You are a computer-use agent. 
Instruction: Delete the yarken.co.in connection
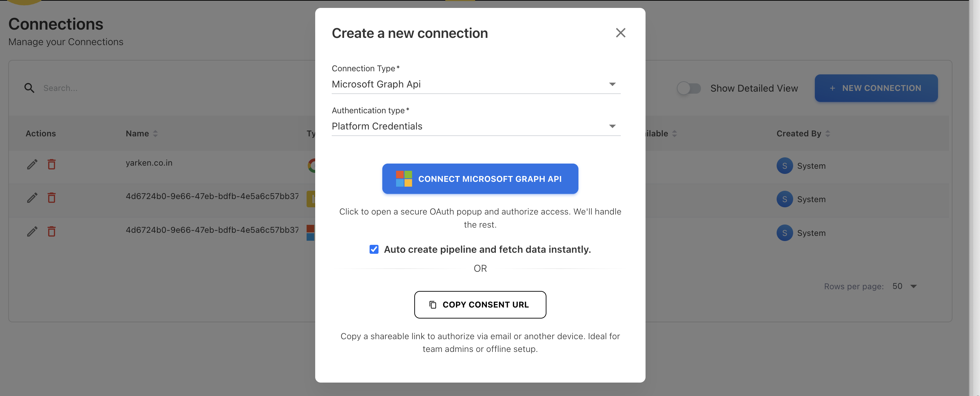[x=52, y=165]
